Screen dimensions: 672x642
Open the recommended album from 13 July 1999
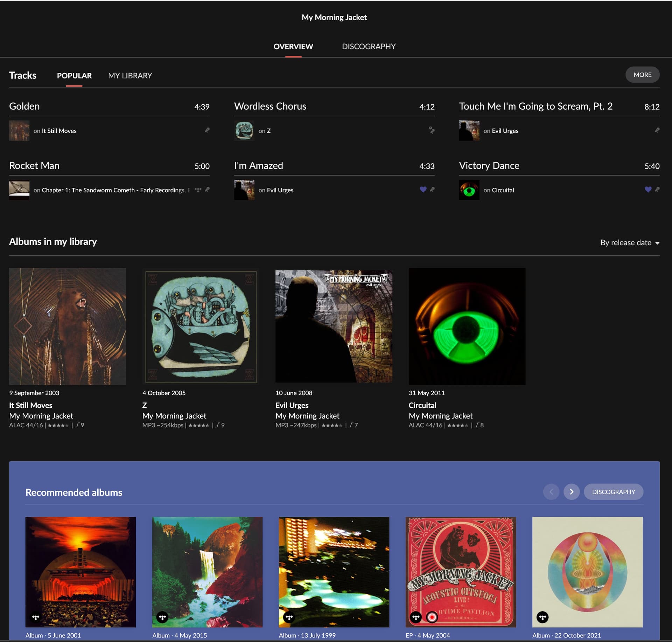334,572
